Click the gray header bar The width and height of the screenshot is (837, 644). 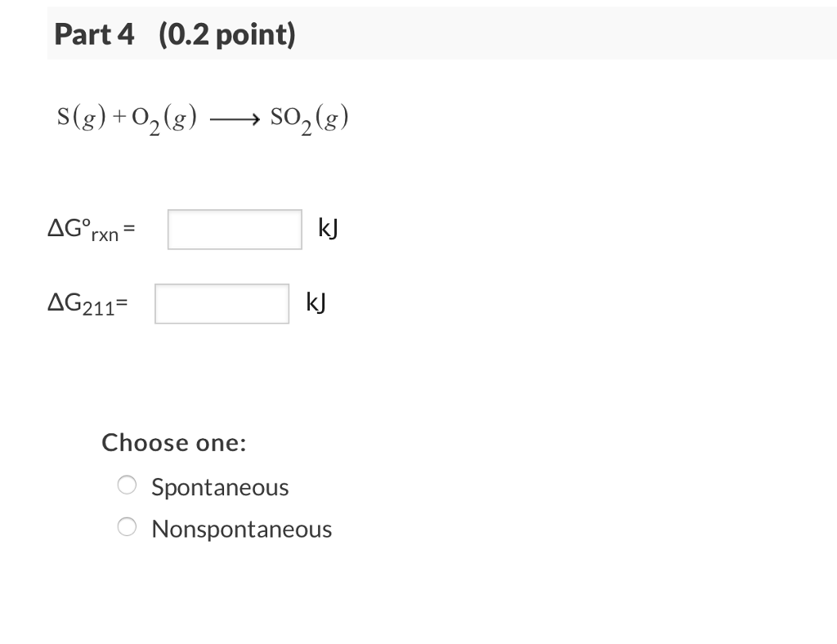(572, 34)
